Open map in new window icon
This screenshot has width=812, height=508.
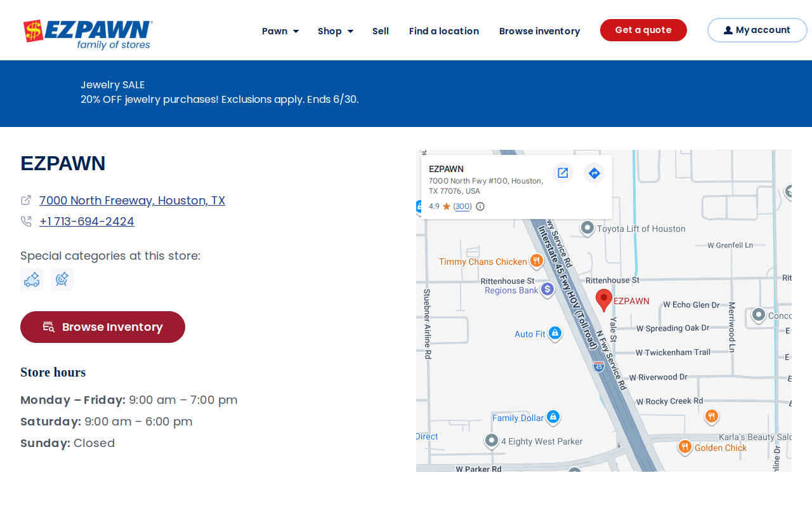pyautogui.click(x=563, y=173)
